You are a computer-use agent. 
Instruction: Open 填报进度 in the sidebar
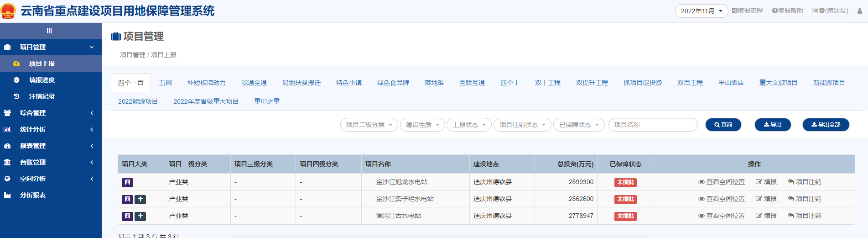click(42, 80)
